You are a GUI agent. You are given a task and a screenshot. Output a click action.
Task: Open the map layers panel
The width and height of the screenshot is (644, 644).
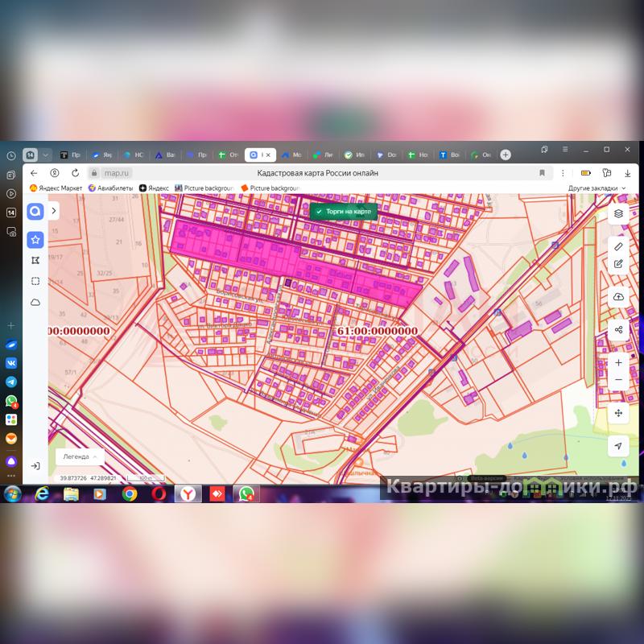(x=618, y=213)
